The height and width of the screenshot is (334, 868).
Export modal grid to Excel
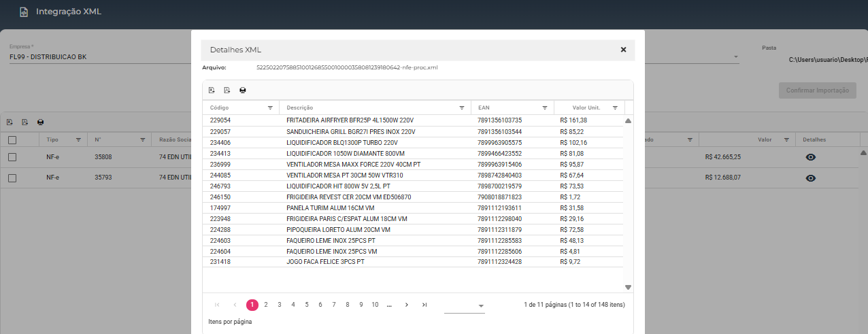(x=212, y=90)
